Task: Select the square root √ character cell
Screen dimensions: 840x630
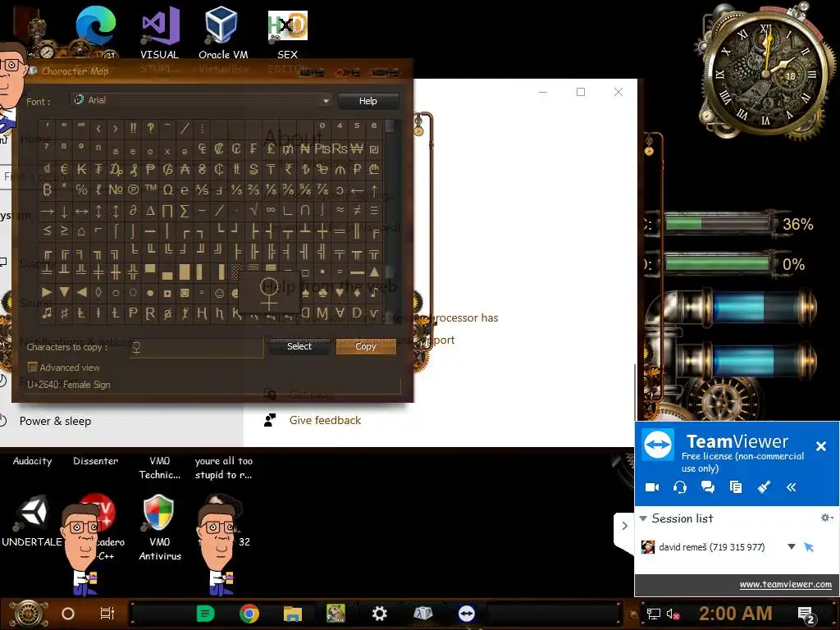Action: click(253, 210)
